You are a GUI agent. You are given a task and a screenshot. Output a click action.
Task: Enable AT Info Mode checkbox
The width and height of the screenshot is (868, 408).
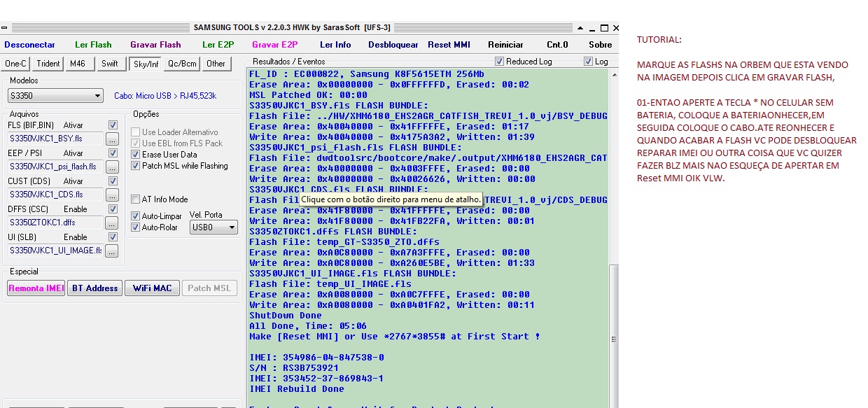pyautogui.click(x=136, y=199)
